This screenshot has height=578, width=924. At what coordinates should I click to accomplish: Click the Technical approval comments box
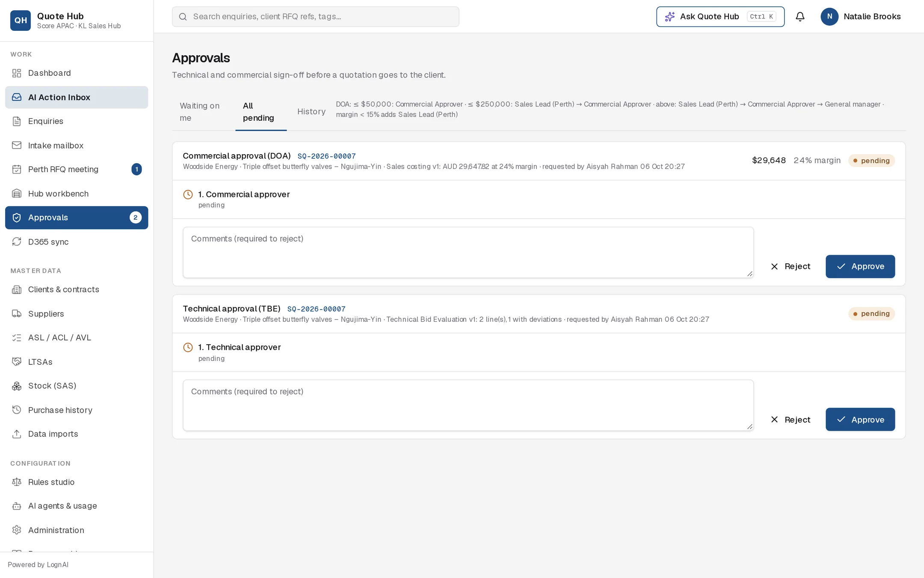click(468, 405)
